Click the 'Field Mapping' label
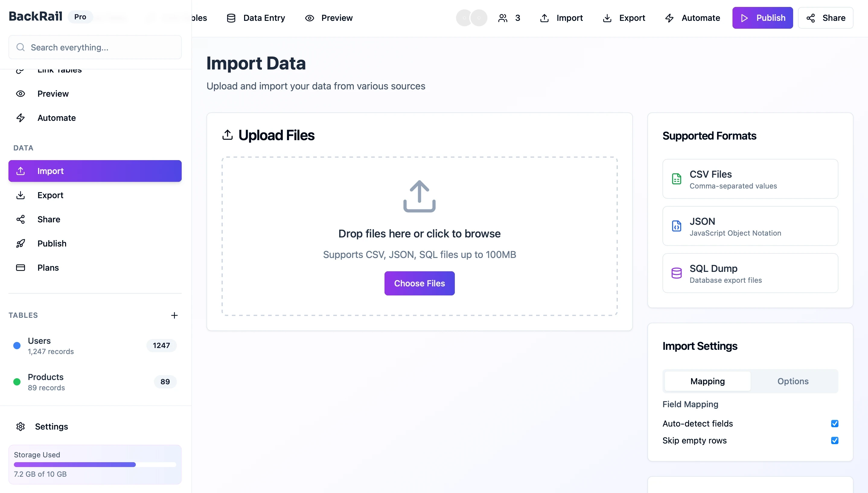Image resolution: width=868 pixels, height=493 pixels. coord(690,404)
